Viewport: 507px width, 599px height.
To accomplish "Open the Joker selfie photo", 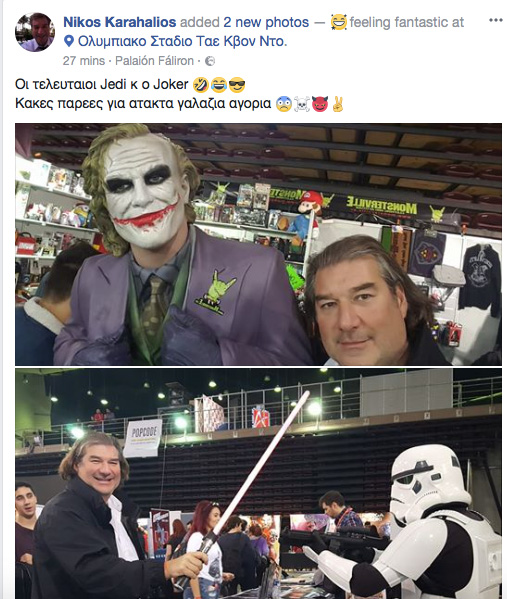I will point(258,244).
